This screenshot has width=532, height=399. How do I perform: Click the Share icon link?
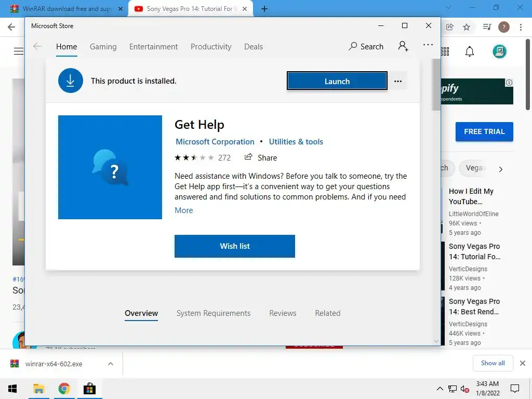pos(261,157)
